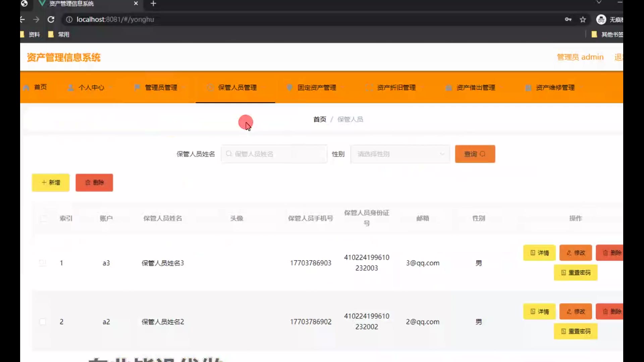Open a new browser tab
Screen dimensions: 644x362
click(x=153, y=4)
